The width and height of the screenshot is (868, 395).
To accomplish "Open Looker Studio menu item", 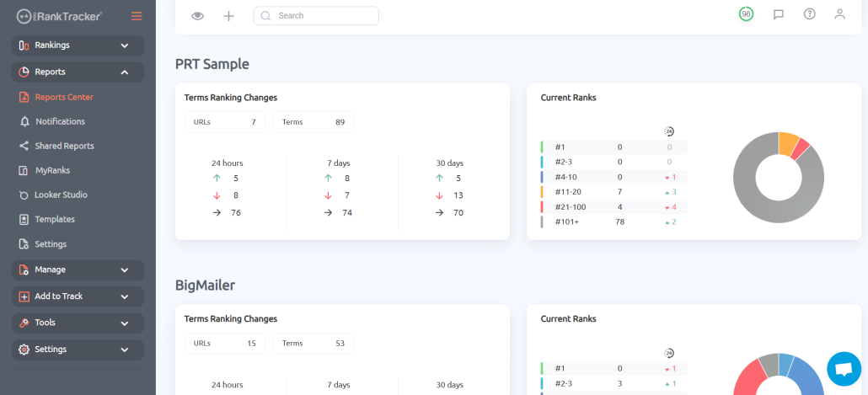I will [61, 195].
